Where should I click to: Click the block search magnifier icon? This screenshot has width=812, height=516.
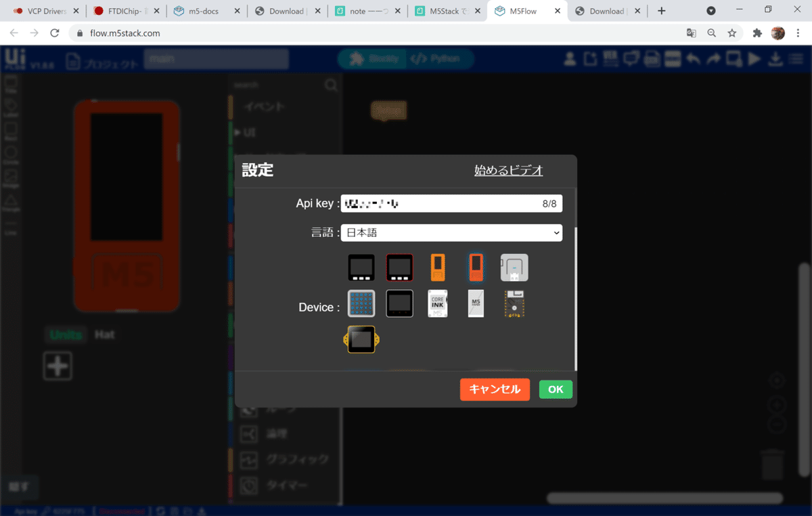pyautogui.click(x=331, y=85)
